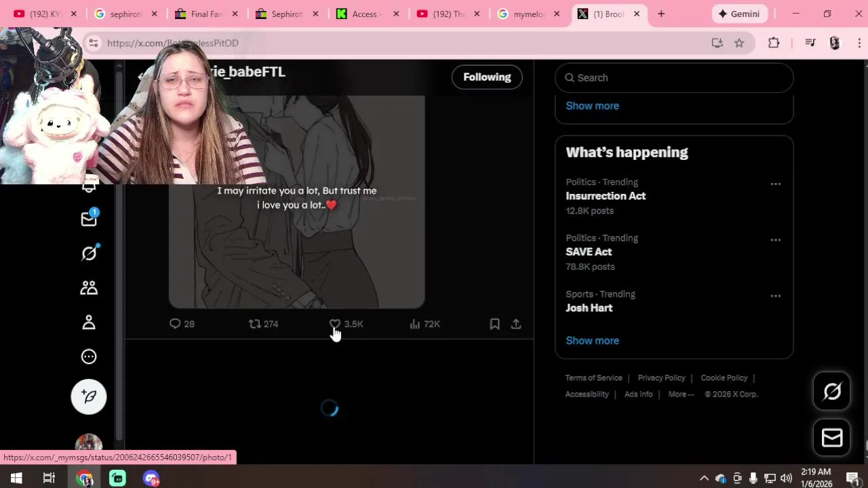The height and width of the screenshot is (488, 868).
Task: Close the Final Fan tab
Action: 235,14
